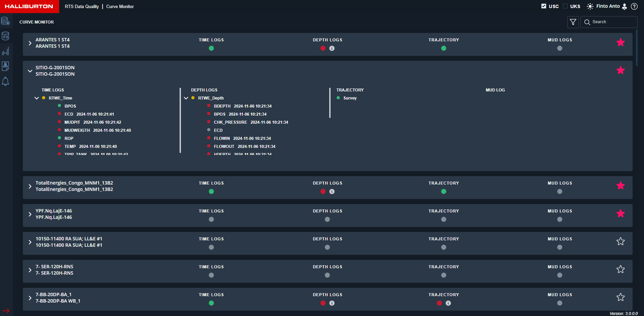Click 7-BB-20DP-BA_1 depth logs info icon
644x316 pixels.
click(332, 303)
